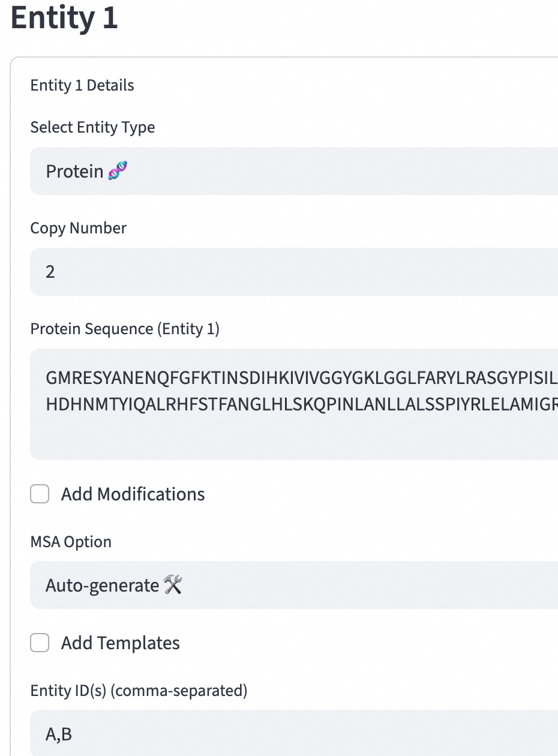558x756 pixels.
Task: Click the Add Modifications label text
Action: pyautogui.click(x=133, y=494)
